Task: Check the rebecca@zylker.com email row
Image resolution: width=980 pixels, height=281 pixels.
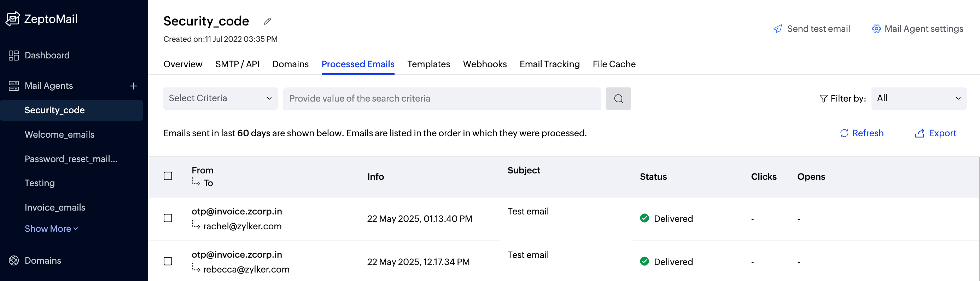Action: pos(168,261)
